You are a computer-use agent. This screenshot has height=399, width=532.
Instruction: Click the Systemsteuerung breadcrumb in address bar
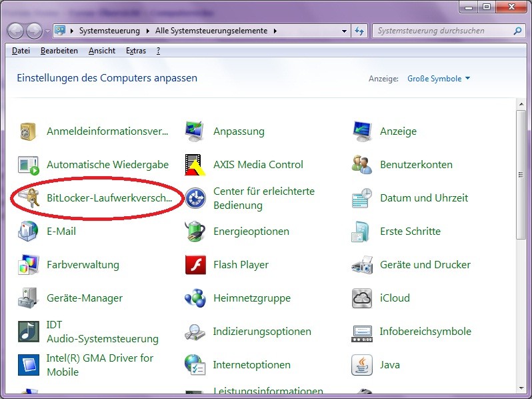(109, 31)
